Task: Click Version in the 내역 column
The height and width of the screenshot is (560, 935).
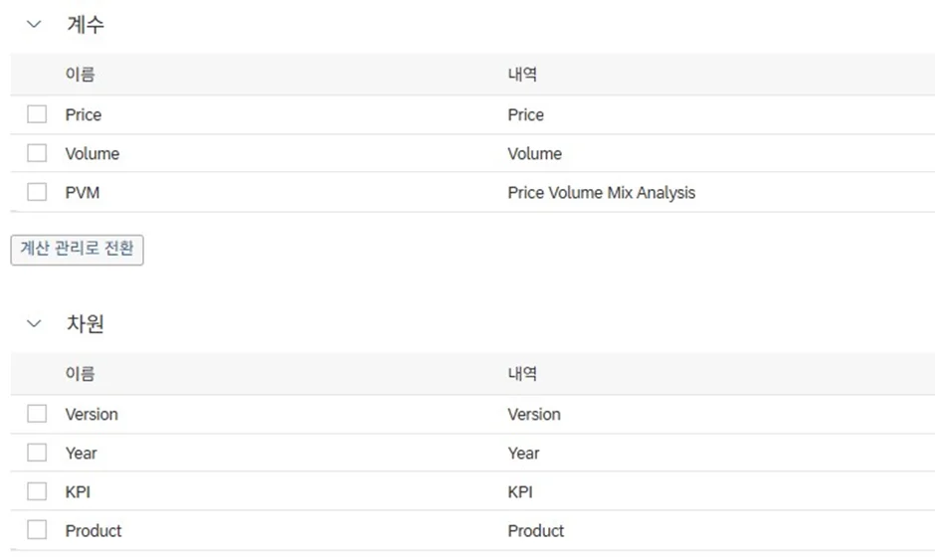Action: (x=534, y=414)
